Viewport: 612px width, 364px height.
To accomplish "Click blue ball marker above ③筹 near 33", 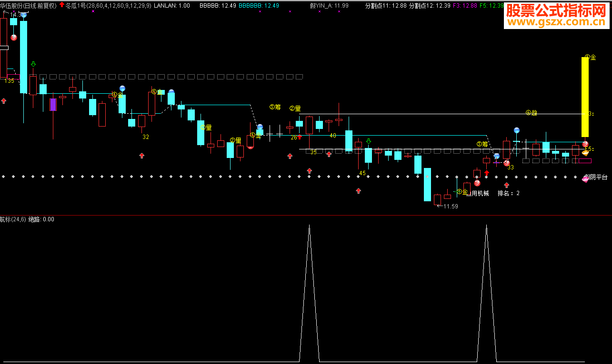I will pos(497,156).
